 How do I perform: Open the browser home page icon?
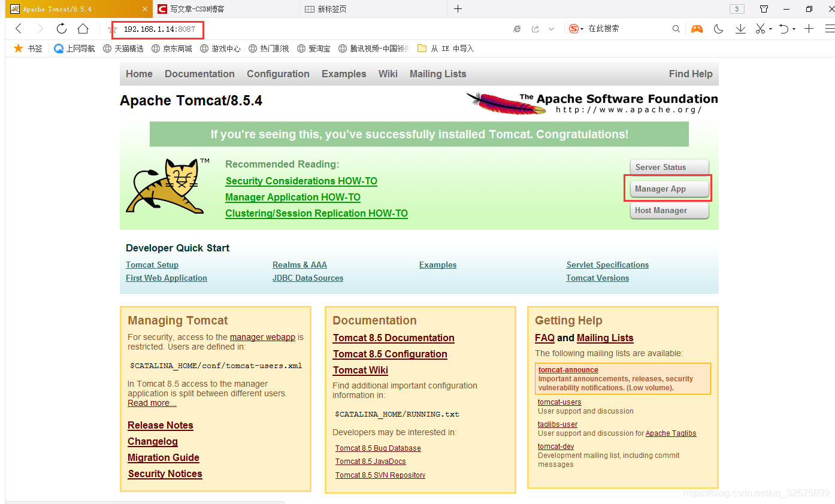[x=83, y=29]
